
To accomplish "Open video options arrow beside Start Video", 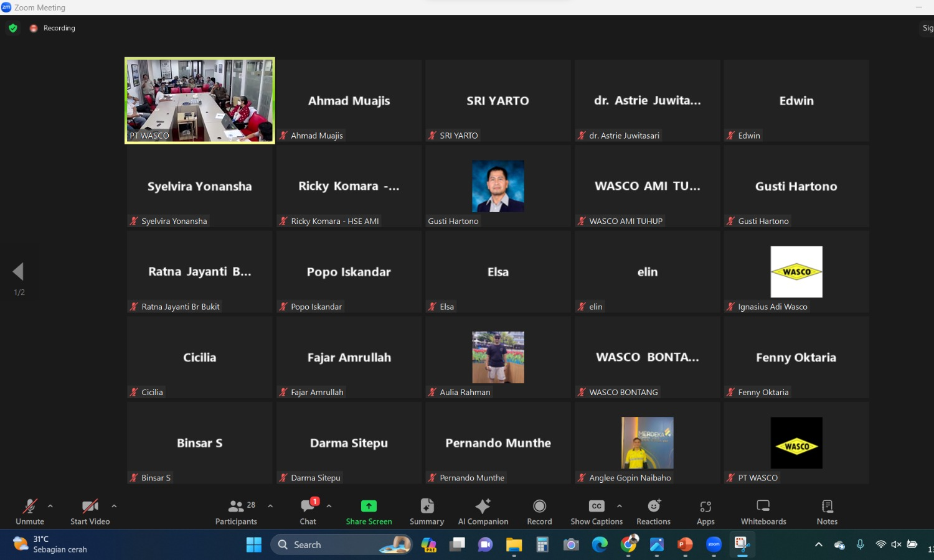I will pos(114,506).
